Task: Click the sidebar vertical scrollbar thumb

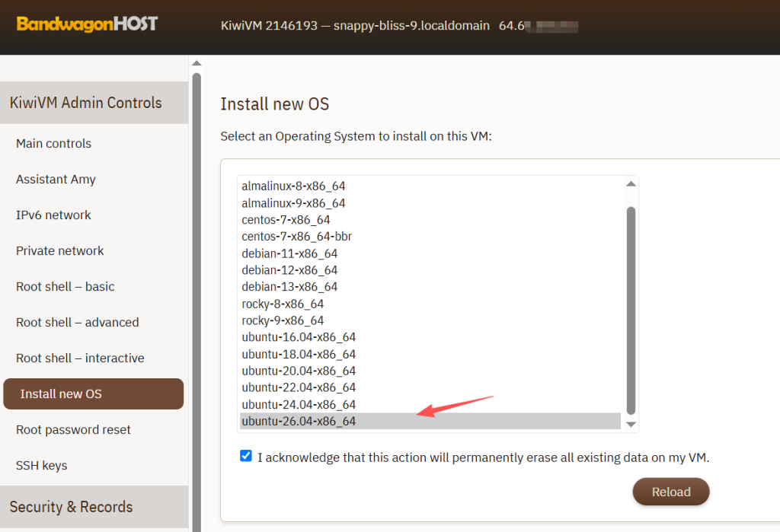Action: [197, 302]
